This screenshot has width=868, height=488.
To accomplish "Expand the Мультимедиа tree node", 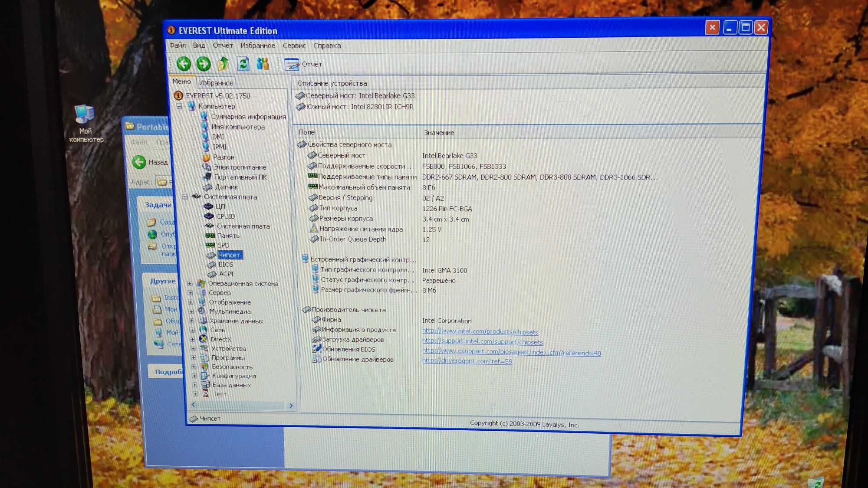I will click(x=191, y=311).
